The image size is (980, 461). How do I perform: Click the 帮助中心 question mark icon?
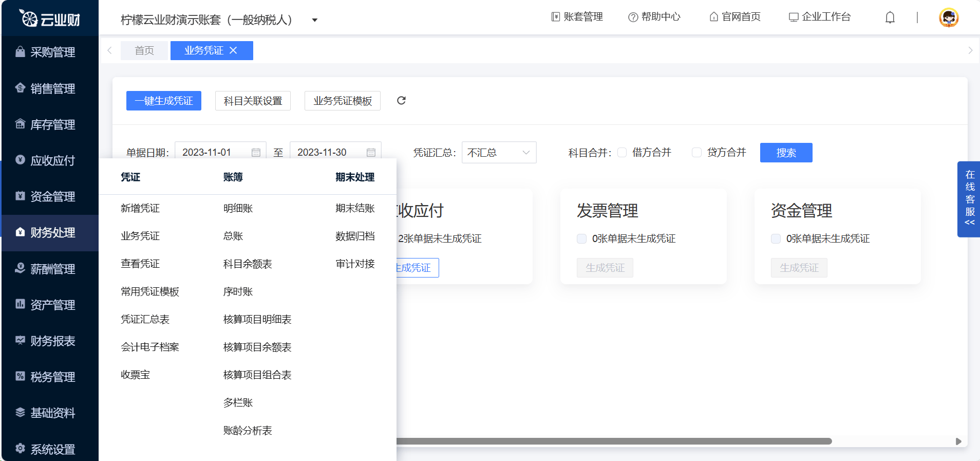(x=633, y=17)
